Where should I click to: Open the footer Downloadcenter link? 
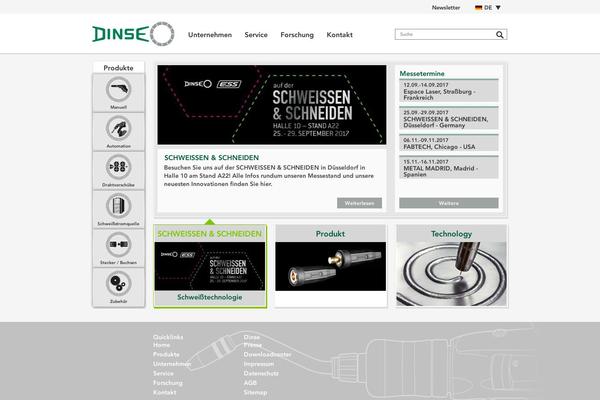coord(267,354)
